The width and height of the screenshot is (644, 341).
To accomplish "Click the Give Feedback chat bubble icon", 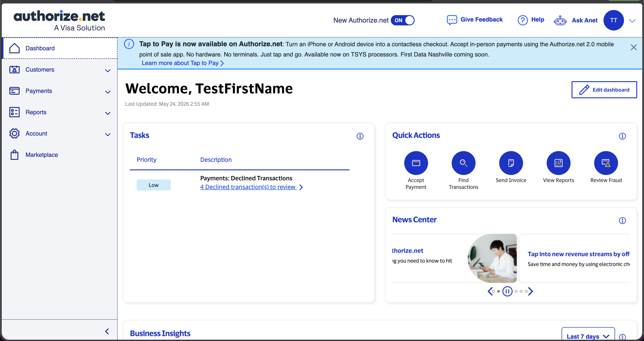I will (452, 20).
